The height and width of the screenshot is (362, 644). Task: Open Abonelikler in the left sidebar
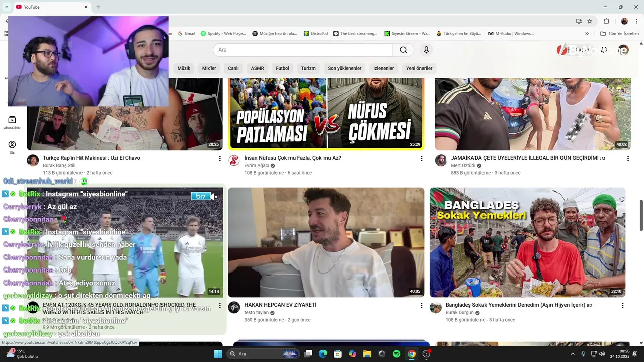point(12,122)
